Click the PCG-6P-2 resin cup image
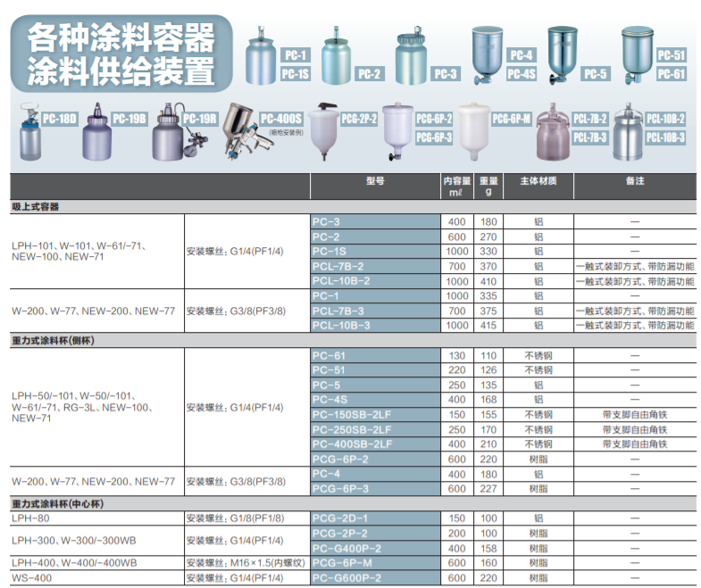Image resolution: width=701 pixels, height=588 pixels. (x=398, y=131)
